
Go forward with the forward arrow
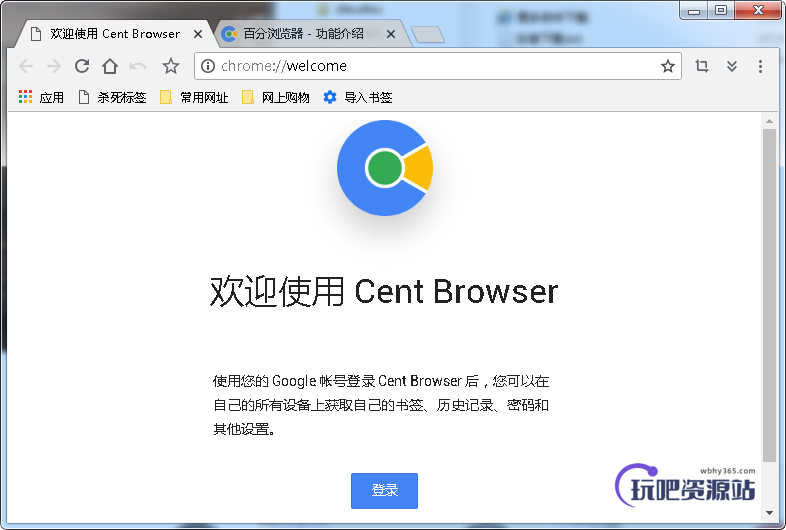[x=54, y=66]
